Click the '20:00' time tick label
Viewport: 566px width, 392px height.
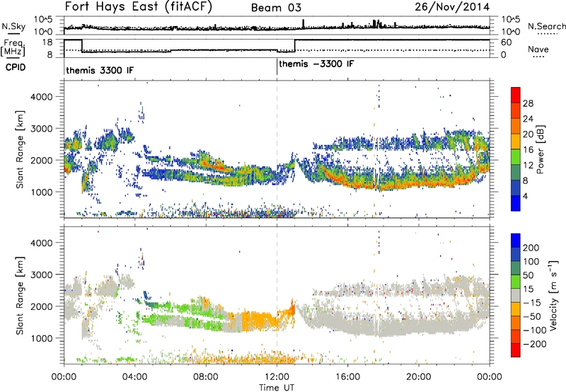tap(419, 377)
